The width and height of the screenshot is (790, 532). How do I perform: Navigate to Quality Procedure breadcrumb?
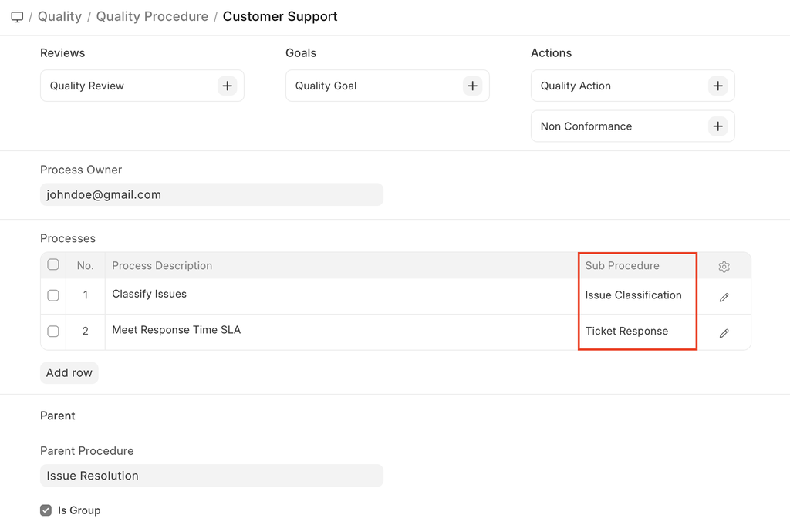(152, 17)
